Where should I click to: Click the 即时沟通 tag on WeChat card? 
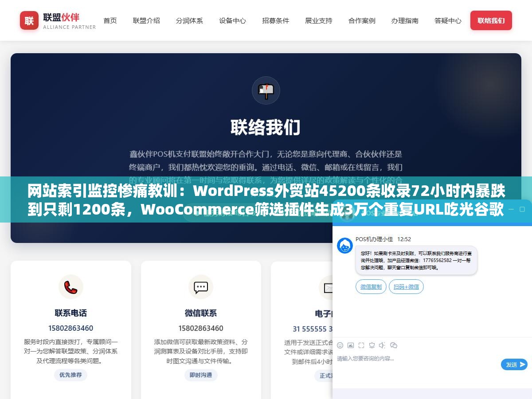(x=201, y=375)
